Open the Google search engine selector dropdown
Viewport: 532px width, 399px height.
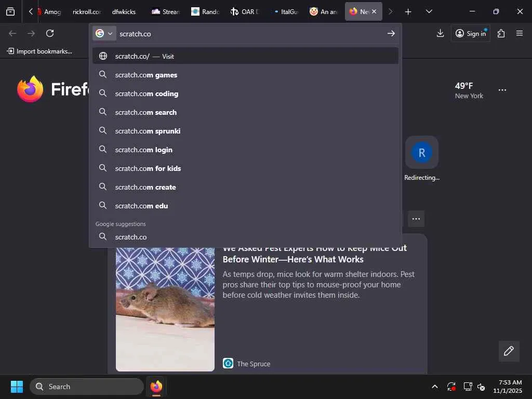104,34
